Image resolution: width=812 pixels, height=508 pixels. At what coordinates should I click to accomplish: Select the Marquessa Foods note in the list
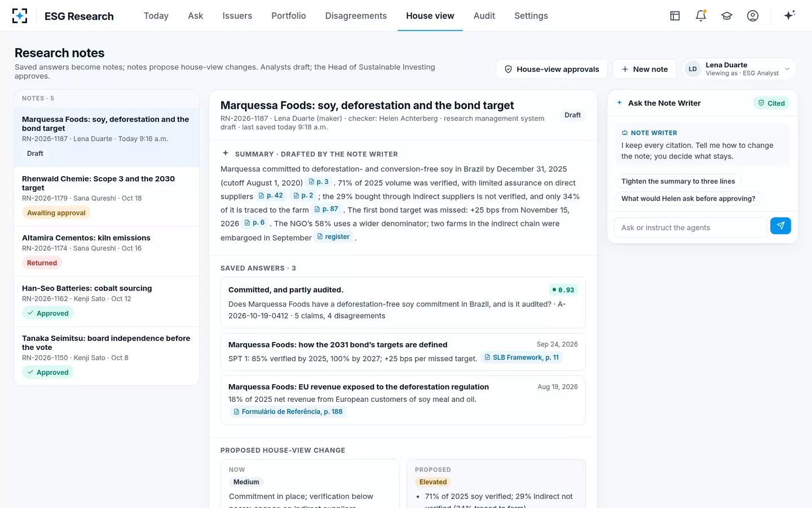pyautogui.click(x=107, y=137)
